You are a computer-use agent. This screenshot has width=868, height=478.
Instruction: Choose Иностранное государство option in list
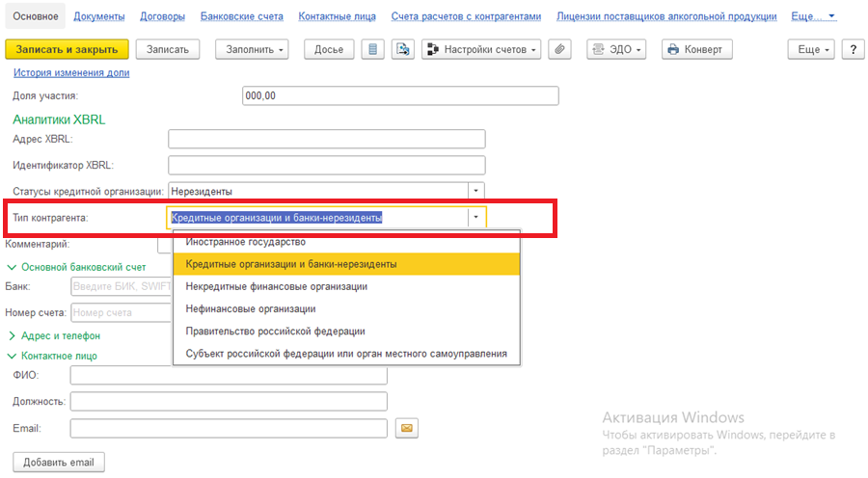click(245, 241)
